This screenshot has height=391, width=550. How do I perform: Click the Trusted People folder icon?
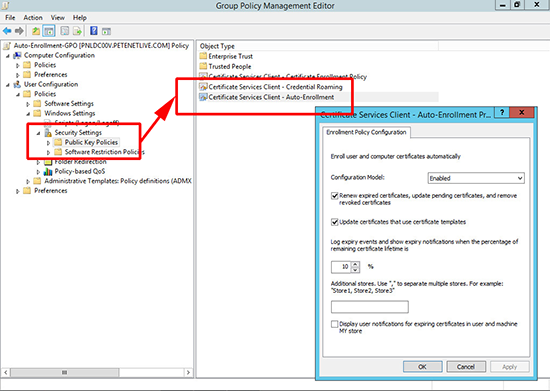click(x=203, y=66)
